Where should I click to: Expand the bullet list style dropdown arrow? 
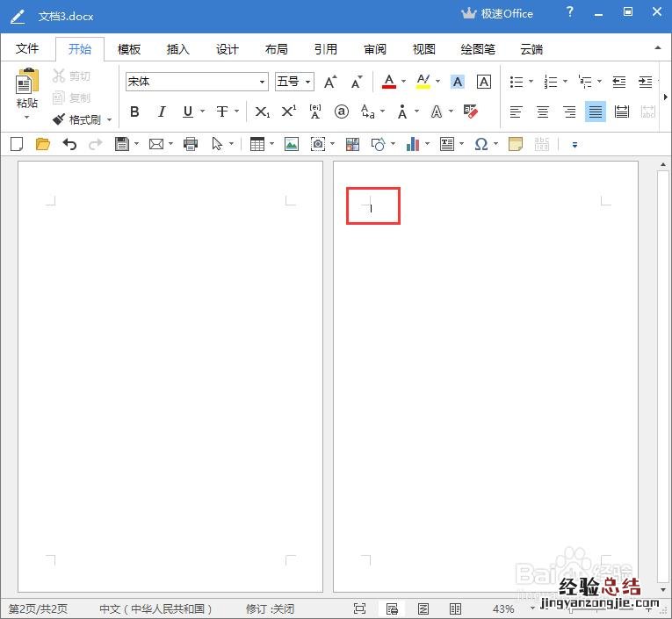[531, 82]
